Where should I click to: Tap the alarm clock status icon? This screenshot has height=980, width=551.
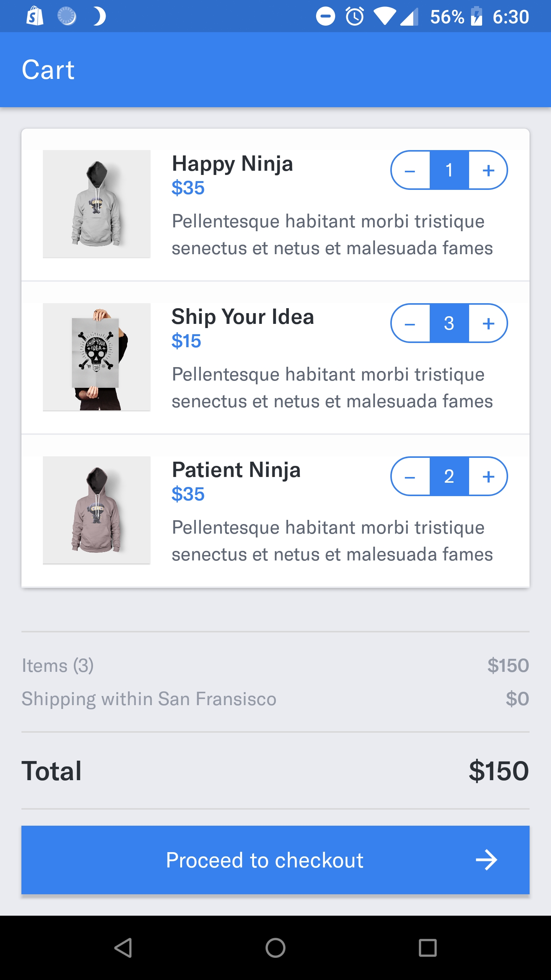[x=355, y=16]
